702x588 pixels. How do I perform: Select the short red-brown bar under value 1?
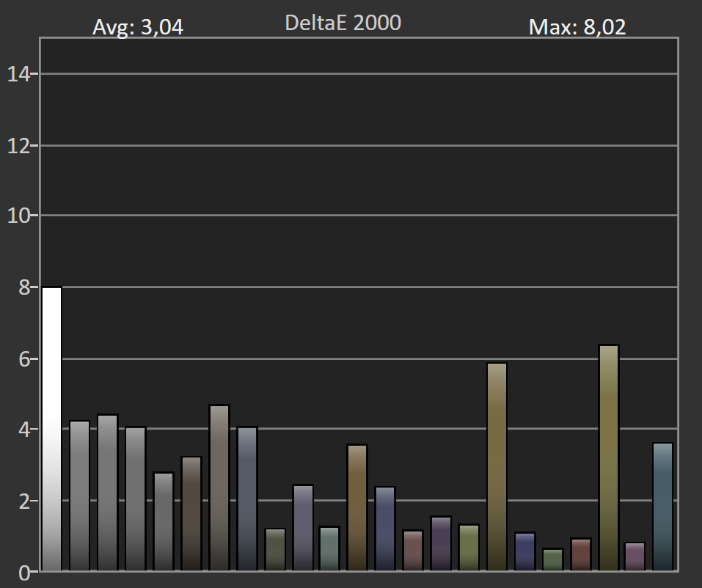[581, 554]
